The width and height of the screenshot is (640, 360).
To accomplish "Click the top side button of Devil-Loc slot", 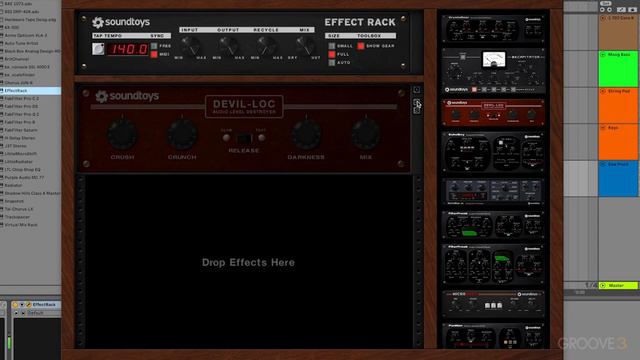I will 417,90.
